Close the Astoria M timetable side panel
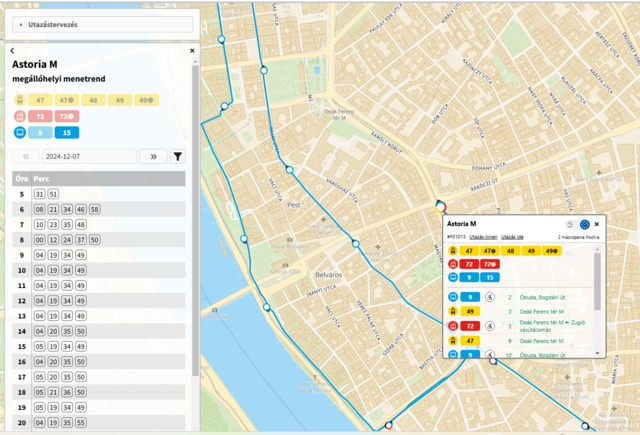The height and width of the screenshot is (435, 640). point(192,51)
